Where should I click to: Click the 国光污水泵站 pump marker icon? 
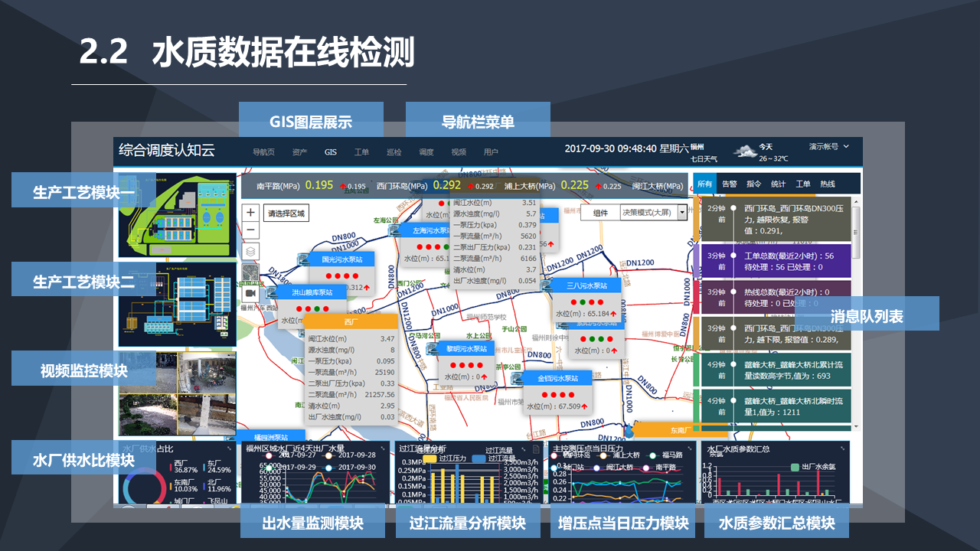[304, 261]
